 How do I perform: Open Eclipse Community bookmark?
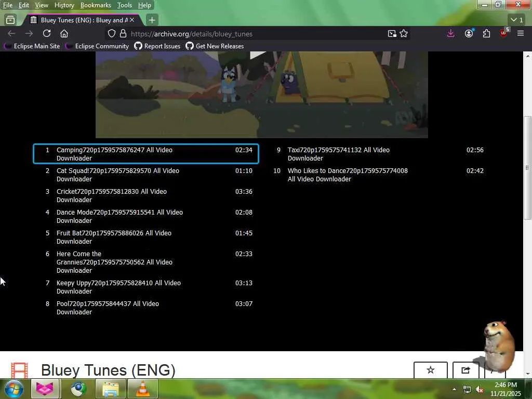point(98,46)
